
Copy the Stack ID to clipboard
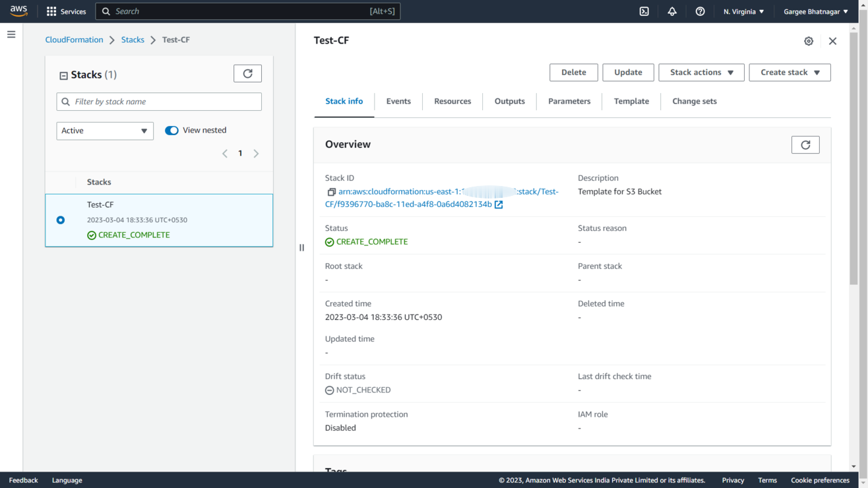pos(331,192)
